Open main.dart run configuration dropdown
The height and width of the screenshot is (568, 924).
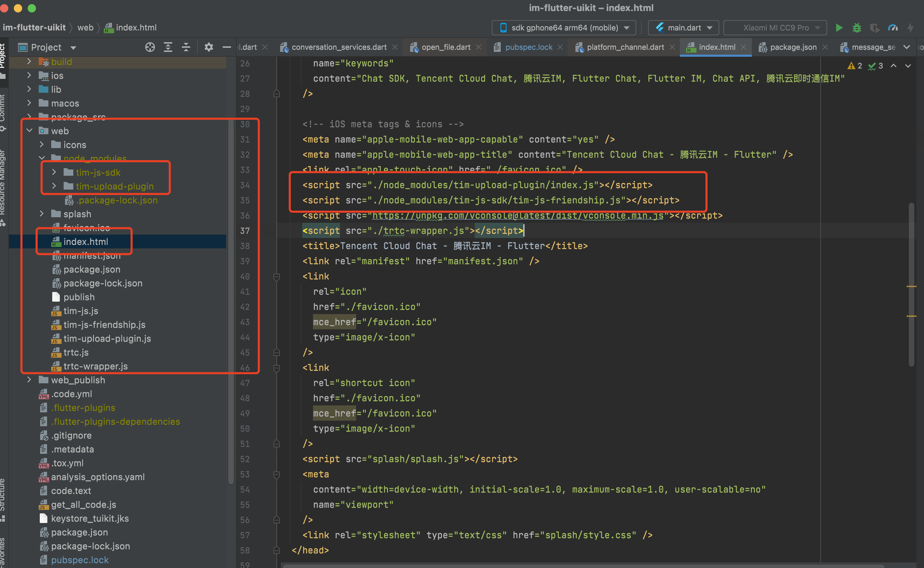point(683,28)
